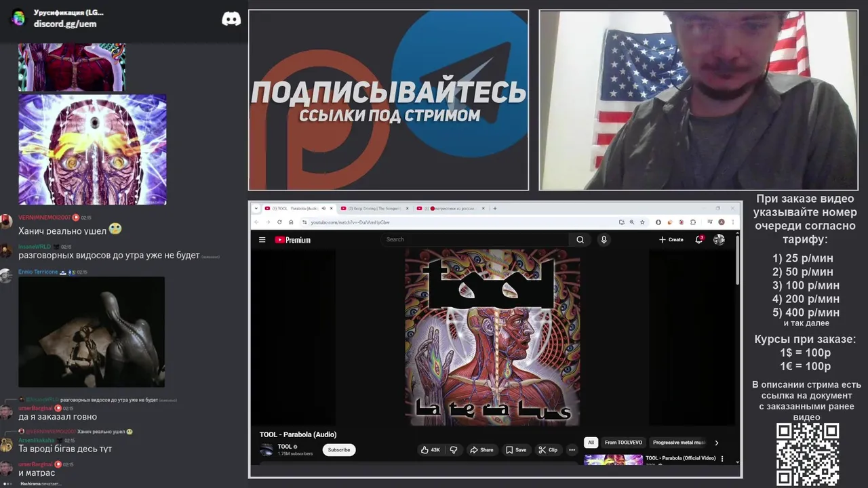The image size is (868, 488).
Task: Focus the YouTube search field
Action: click(x=475, y=239)
